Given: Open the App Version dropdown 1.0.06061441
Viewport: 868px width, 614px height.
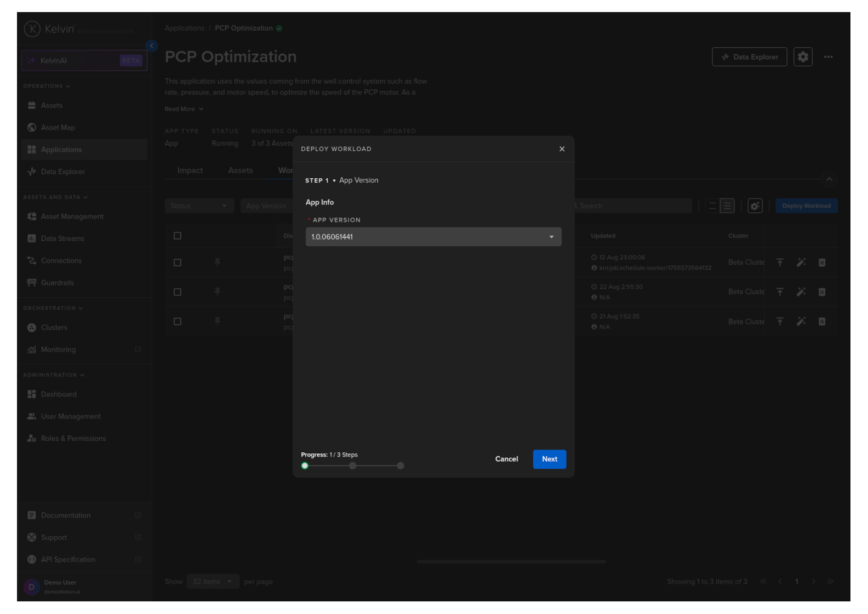Looking at the screenshot, I should point(433,237).
